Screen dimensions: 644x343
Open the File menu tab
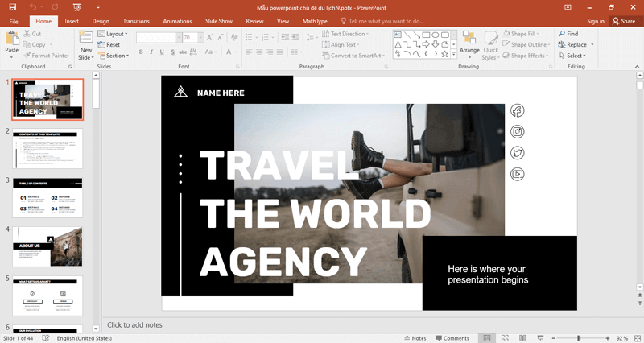[x=14, y=21]
